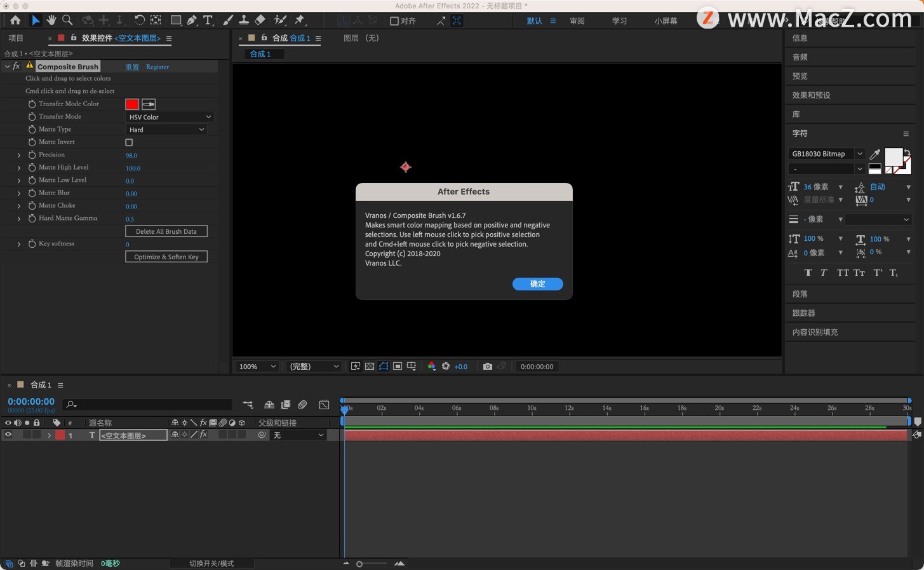
Task: Click the transparency grid icon
Action: (x=370, y=367)
